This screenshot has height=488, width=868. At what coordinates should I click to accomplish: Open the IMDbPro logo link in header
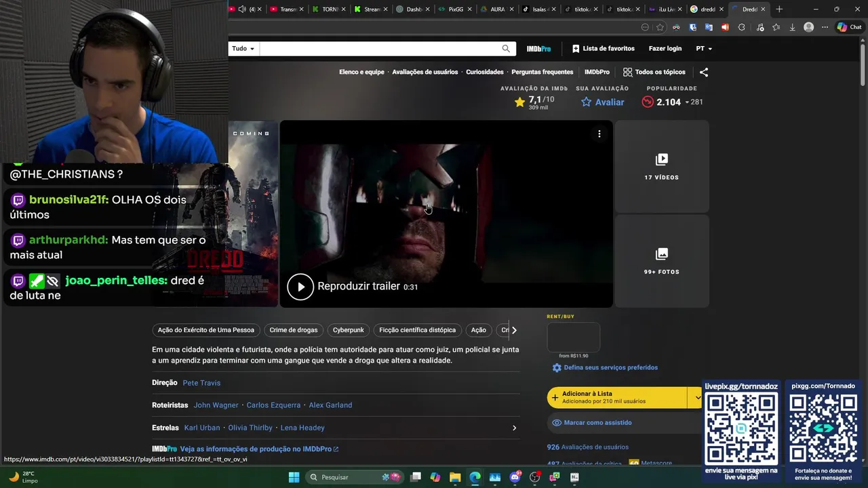pos(538,49)
